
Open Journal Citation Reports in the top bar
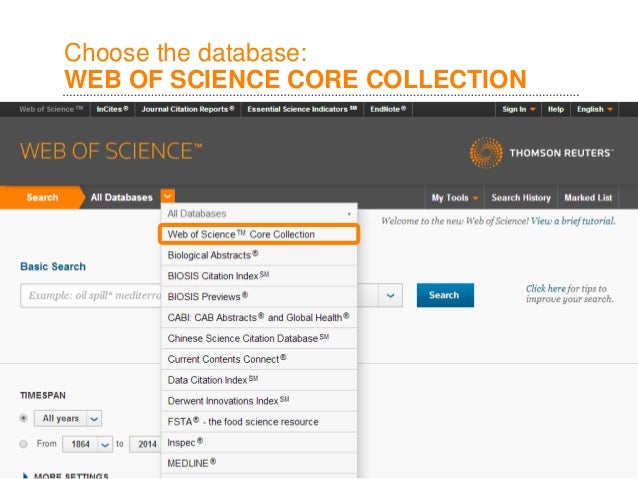coord(188,109)
